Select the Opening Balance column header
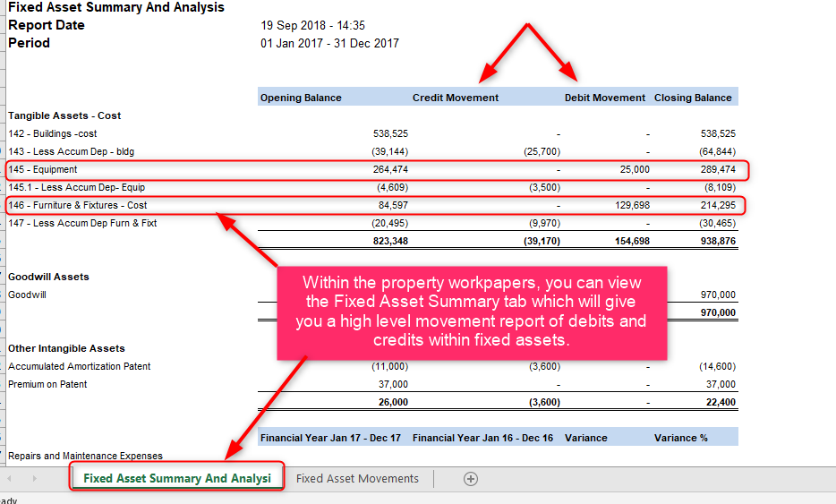The image size is (836, 504). [x=301, y=98]
